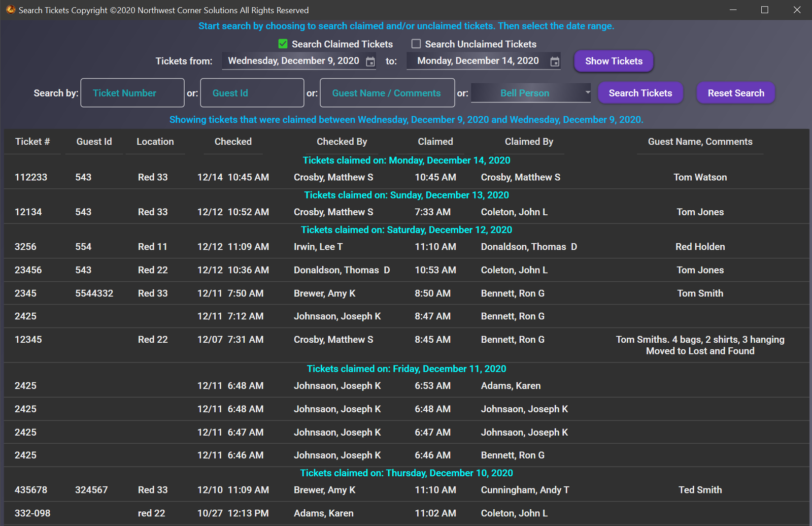
Task: Expand the Bell Person dropdown
Action: tap(587, 92)
